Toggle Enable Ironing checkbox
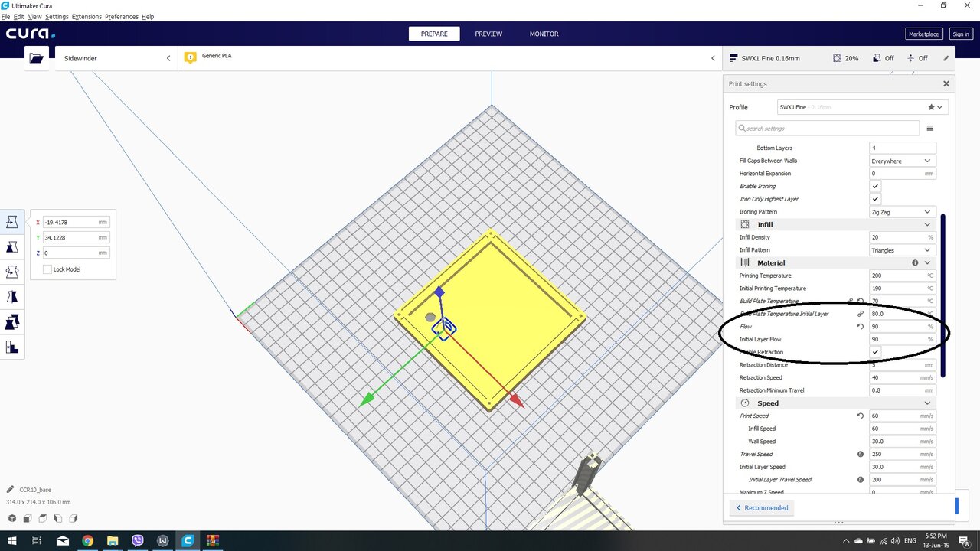 [876, 186]
